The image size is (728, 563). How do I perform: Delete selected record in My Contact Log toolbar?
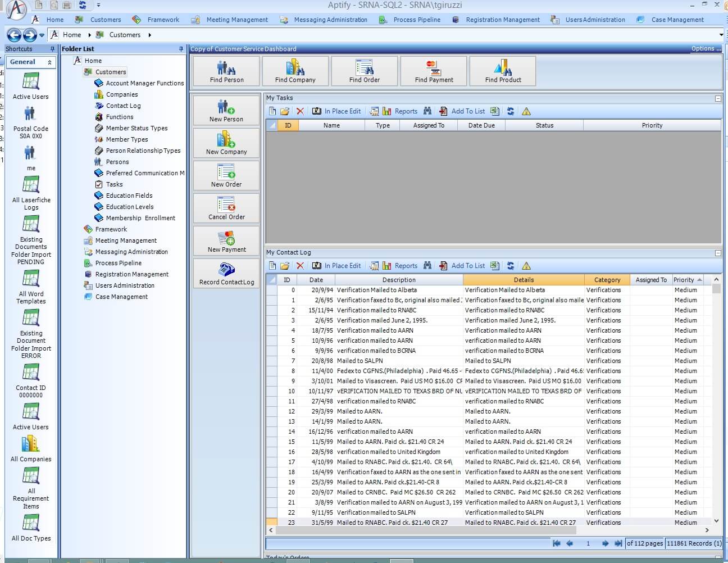tap(300, 266)
